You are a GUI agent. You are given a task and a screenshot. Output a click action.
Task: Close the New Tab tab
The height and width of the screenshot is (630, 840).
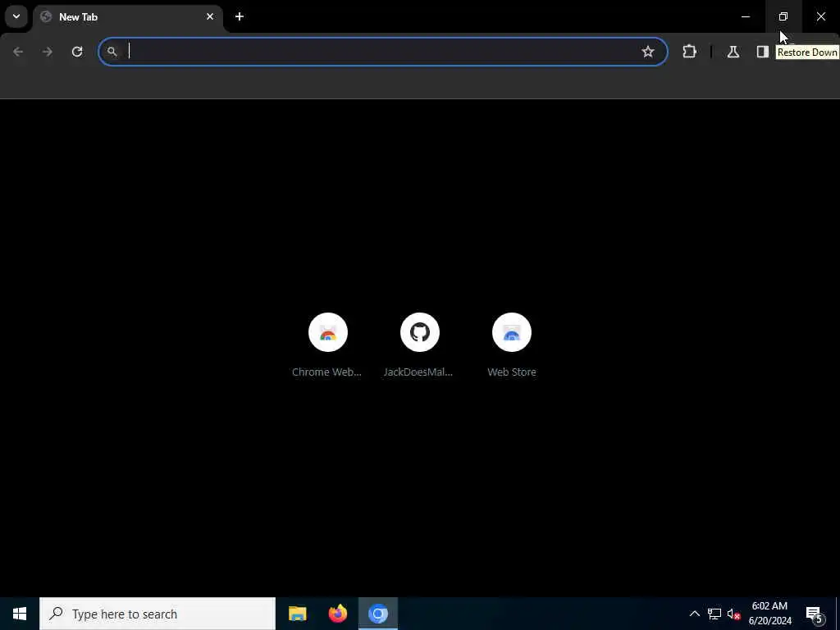click(x=210, y=16)
